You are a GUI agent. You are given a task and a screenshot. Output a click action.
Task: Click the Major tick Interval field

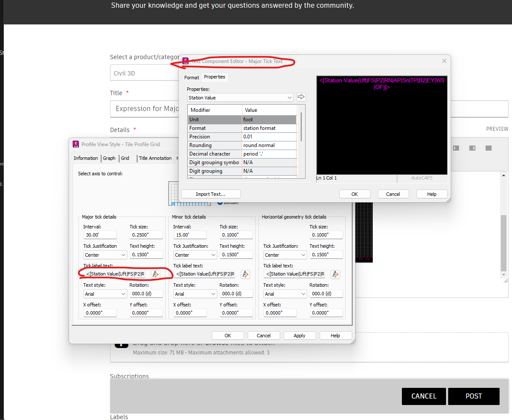(100, 235)
